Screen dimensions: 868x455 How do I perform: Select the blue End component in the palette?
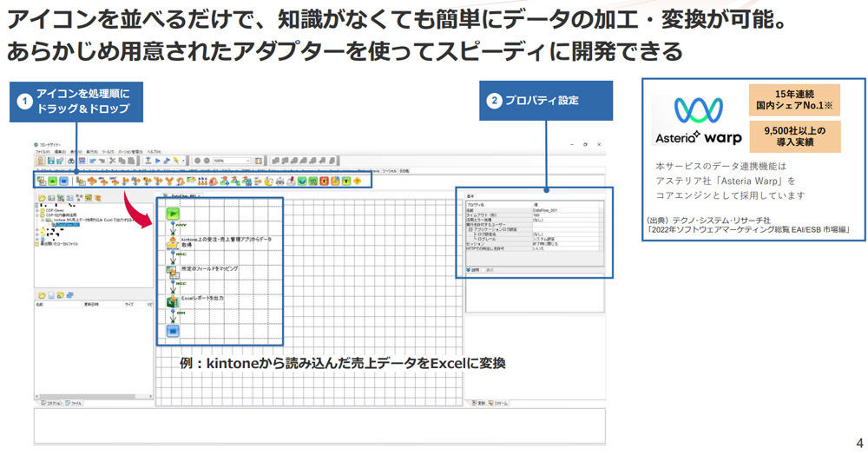coord(63,181)
